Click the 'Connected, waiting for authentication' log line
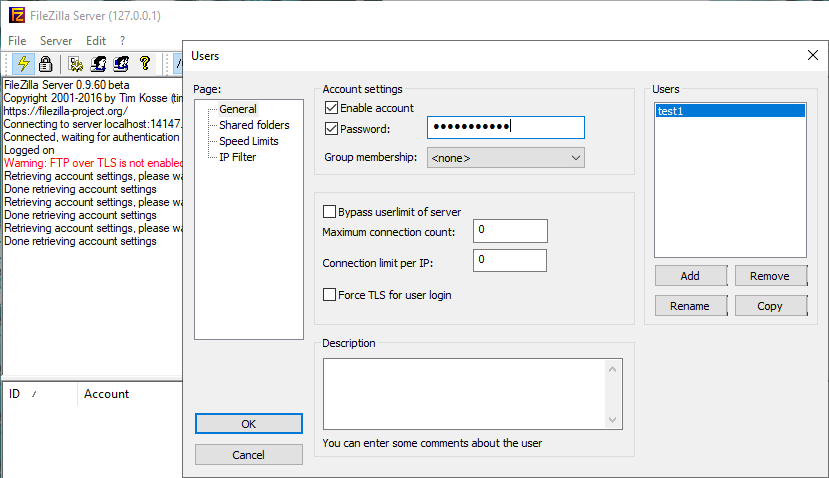The height and width of the screenshot is (478, 829). click(x=92, y=137)
